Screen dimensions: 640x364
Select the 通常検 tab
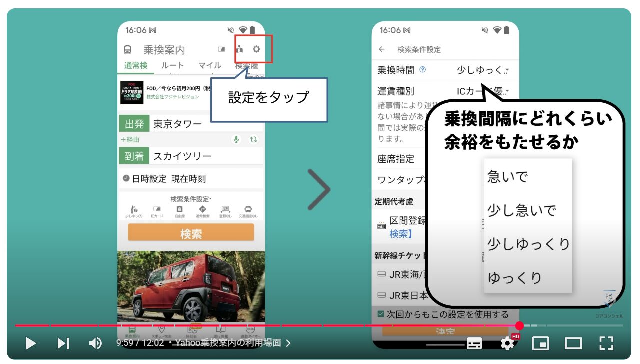click(x=136, y=65)
